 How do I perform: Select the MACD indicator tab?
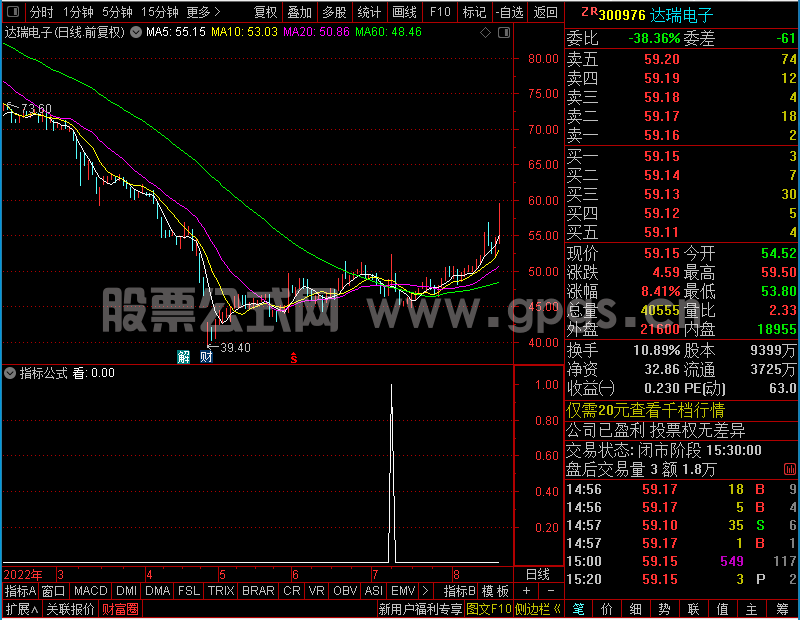90,591
